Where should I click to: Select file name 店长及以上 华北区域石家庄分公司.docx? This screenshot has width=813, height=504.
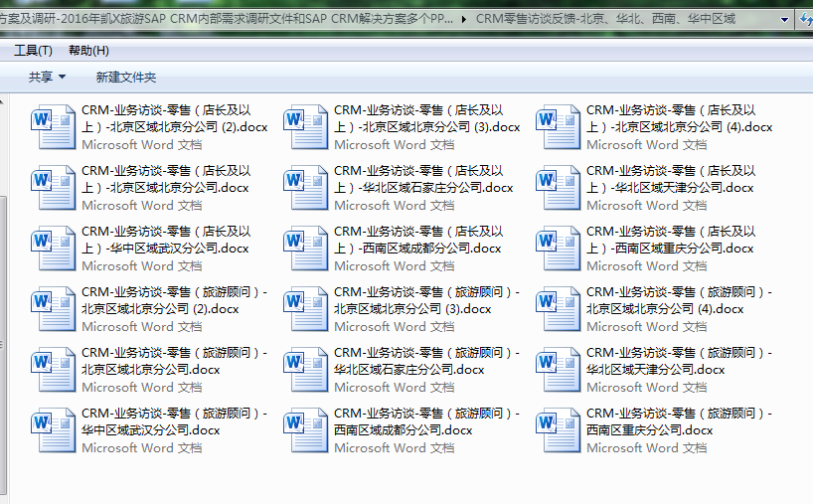point(423,179)
